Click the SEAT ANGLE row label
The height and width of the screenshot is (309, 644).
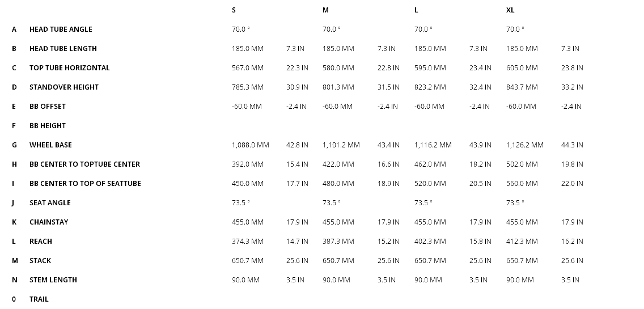[50, 203]
